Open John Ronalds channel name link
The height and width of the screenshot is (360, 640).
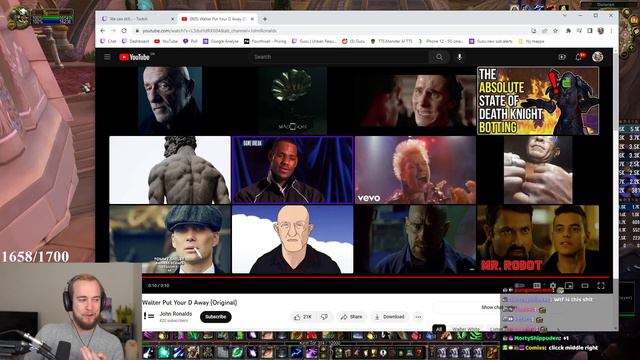tap(176, 313)
